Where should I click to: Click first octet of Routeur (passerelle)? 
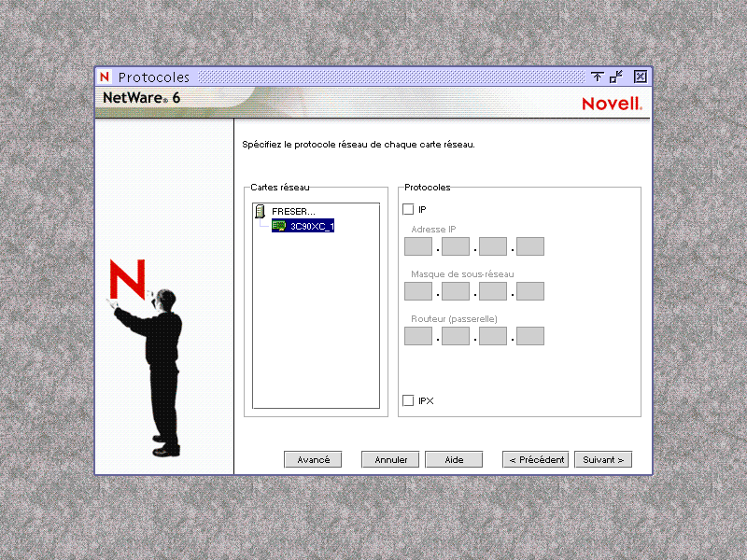point(418,336)
